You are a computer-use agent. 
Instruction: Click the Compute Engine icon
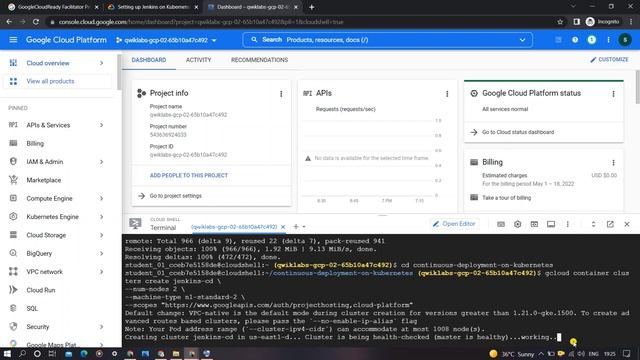click(13, 198)
